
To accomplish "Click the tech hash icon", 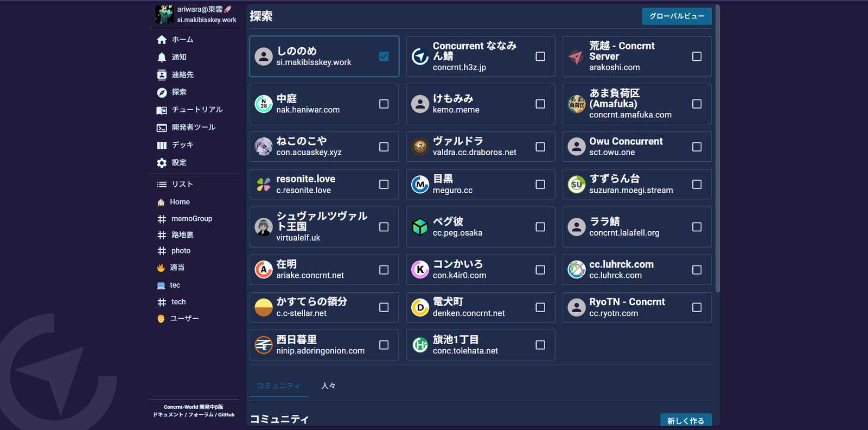I will coord(162,302).
